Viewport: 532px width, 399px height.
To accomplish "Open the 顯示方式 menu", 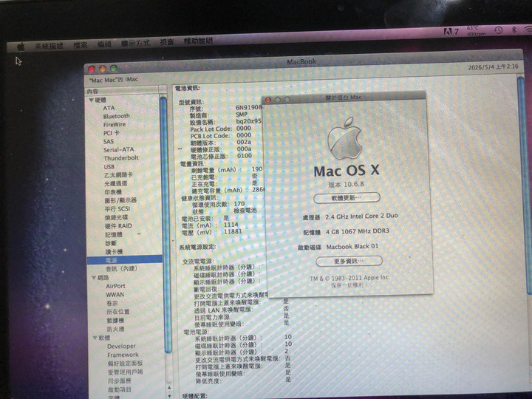I will [x=135, y=43].
